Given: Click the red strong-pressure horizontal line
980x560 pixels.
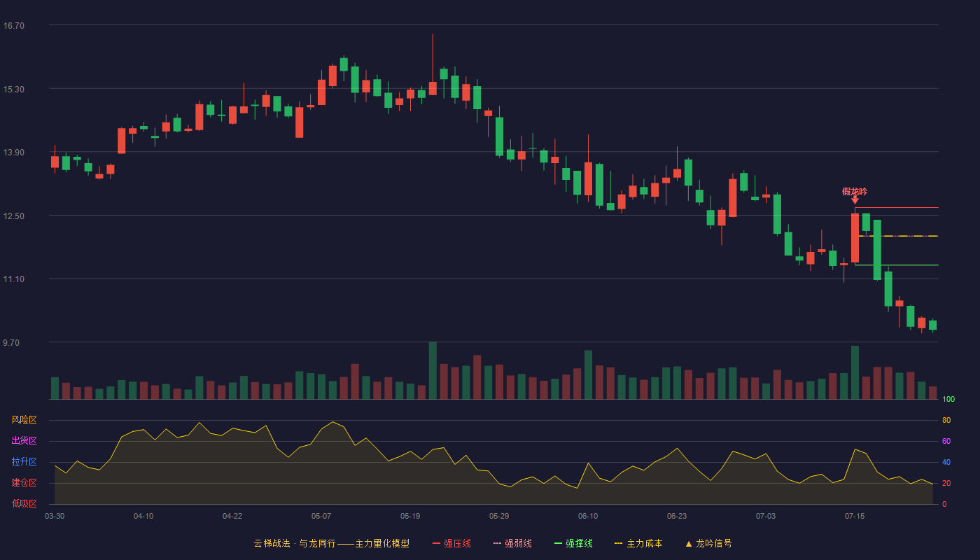Looking at the screenshot, I should pyautogui.click(x=897, y=208).
